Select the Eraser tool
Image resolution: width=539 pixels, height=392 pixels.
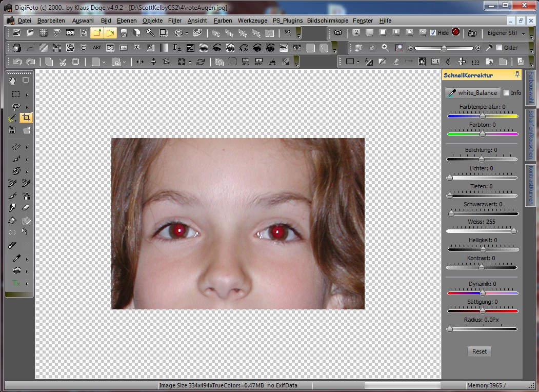[26, 208]
